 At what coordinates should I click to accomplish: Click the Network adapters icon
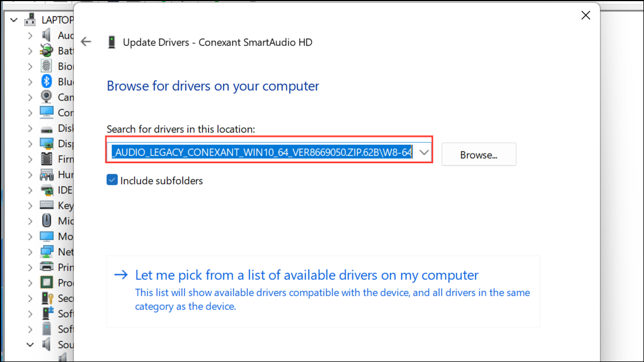point(46,251)
